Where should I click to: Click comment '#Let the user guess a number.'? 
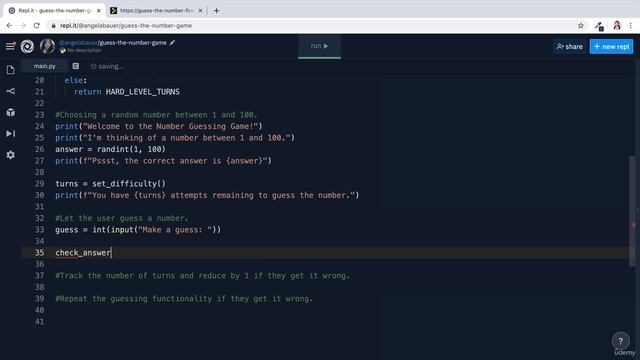[122, 218]
